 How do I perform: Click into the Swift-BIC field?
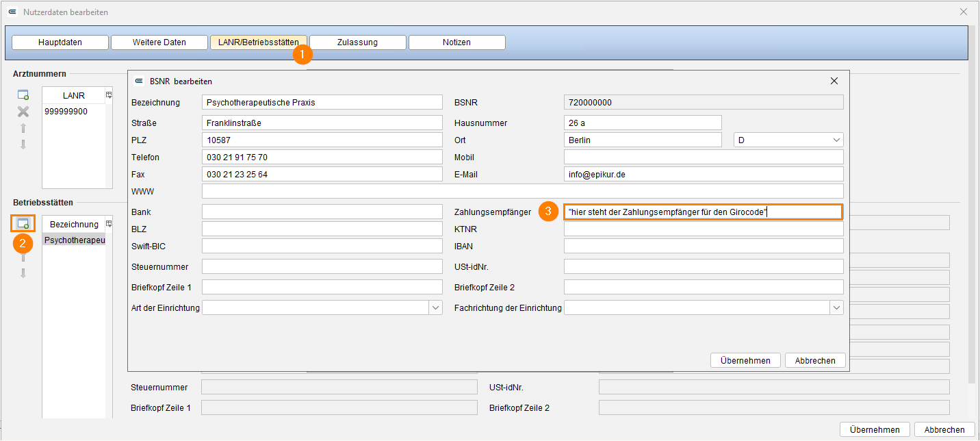click(322, 246)
